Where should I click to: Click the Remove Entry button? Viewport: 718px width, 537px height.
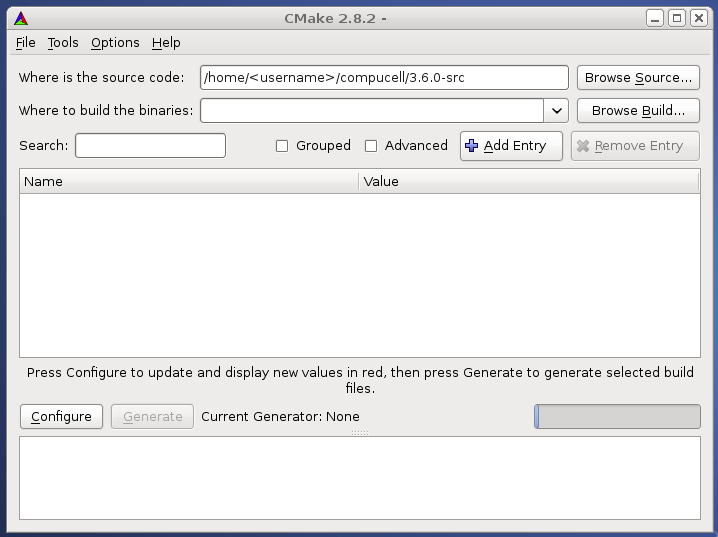point(635,146)
